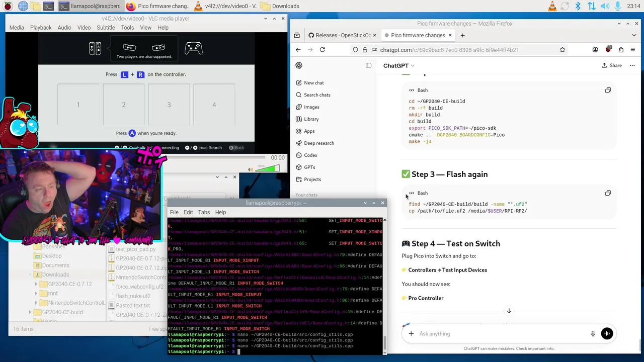Click the VLC cone tray icon

(x=552, y=6)
